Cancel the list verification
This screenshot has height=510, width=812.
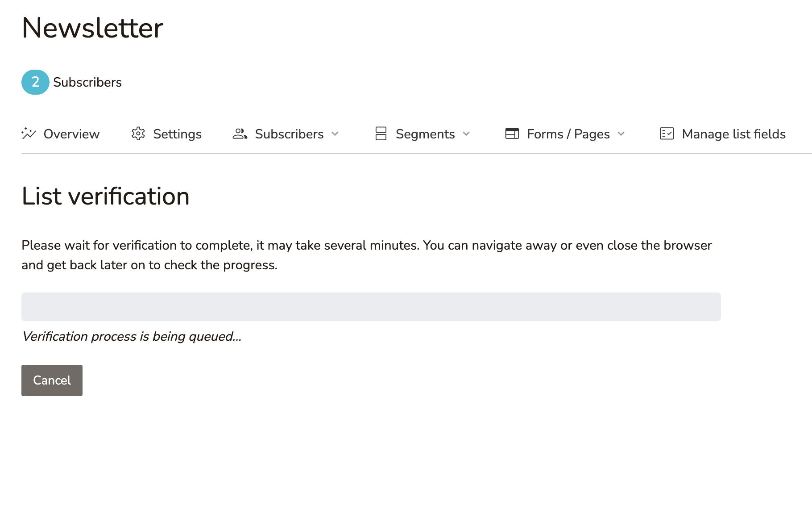(52, 380)
